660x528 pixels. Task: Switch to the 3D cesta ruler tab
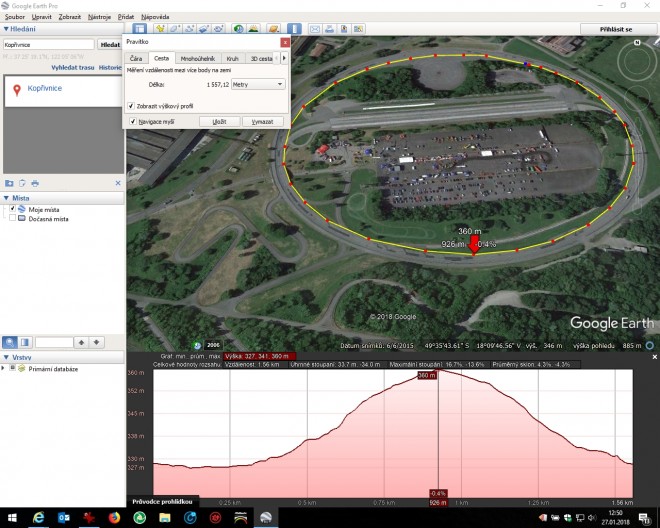pyautogui.click(x=260, y=59)
